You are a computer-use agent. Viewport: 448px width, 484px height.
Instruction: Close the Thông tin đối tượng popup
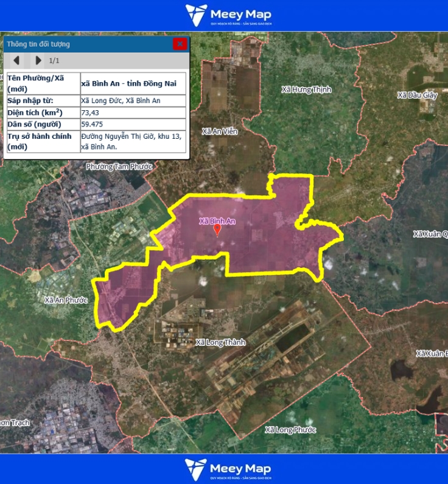[x=180, y=44]
